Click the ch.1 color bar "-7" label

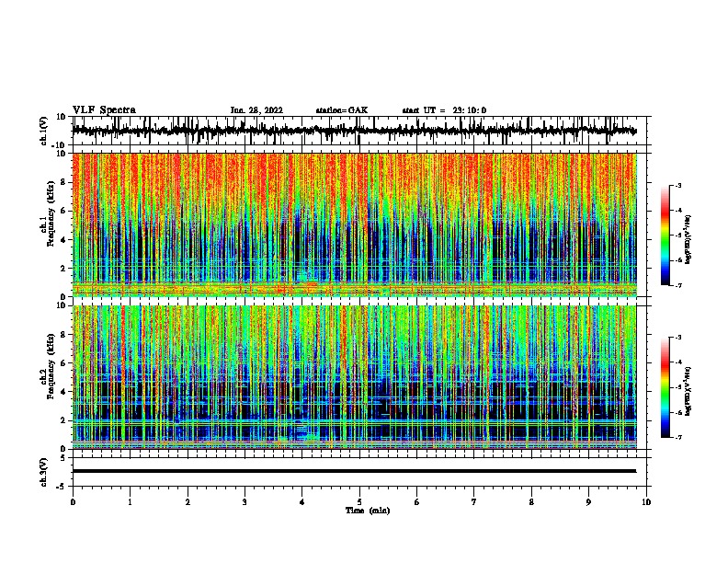coord(677,285)
